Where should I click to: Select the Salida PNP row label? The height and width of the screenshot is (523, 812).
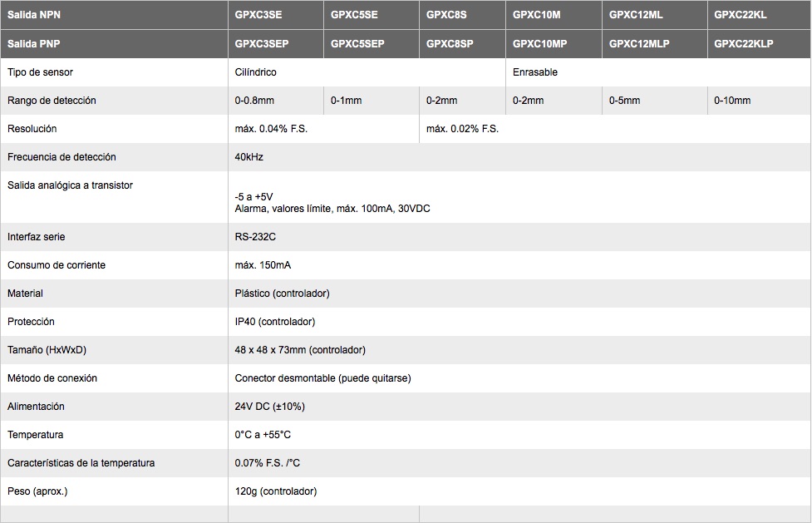(x=114, y=43)
